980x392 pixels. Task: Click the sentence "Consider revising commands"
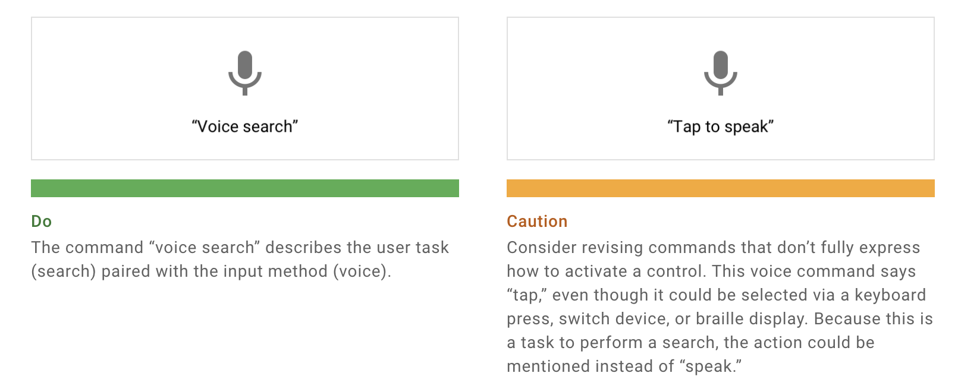pyautogui.click(x=714, y=260)
